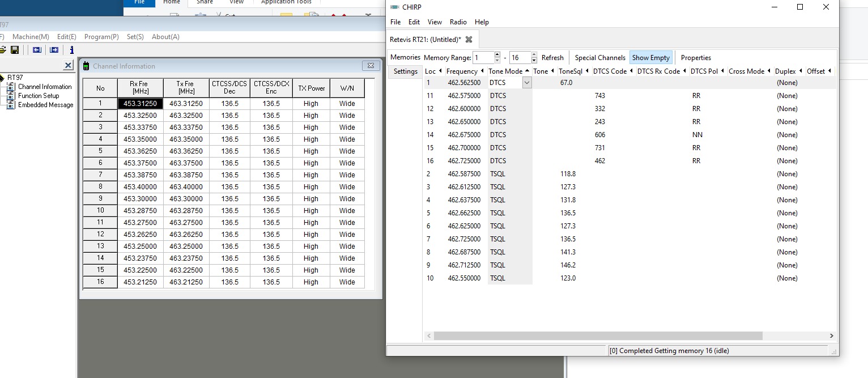Click memory range end field showing 16

click(520, 58)
